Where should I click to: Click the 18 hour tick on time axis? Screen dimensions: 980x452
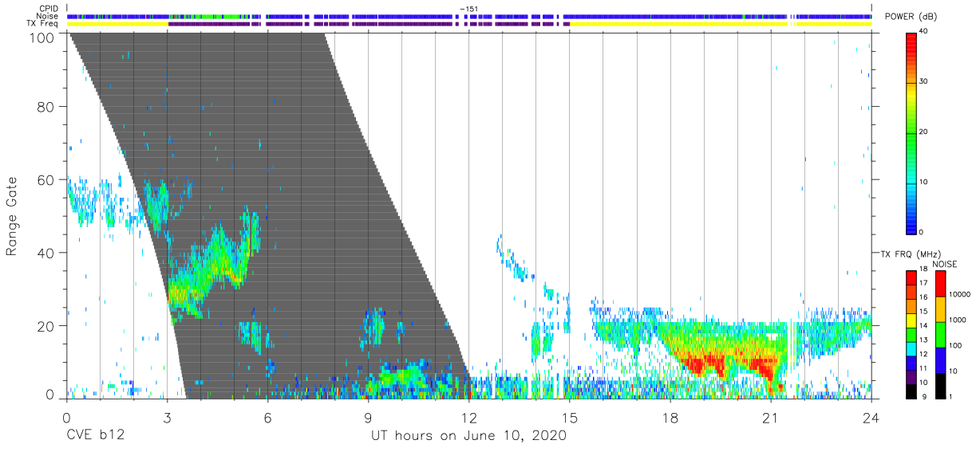pos(670,417)
